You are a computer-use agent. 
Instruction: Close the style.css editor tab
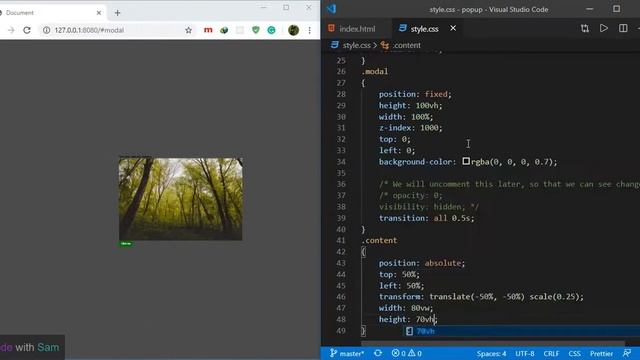[453, 28]
